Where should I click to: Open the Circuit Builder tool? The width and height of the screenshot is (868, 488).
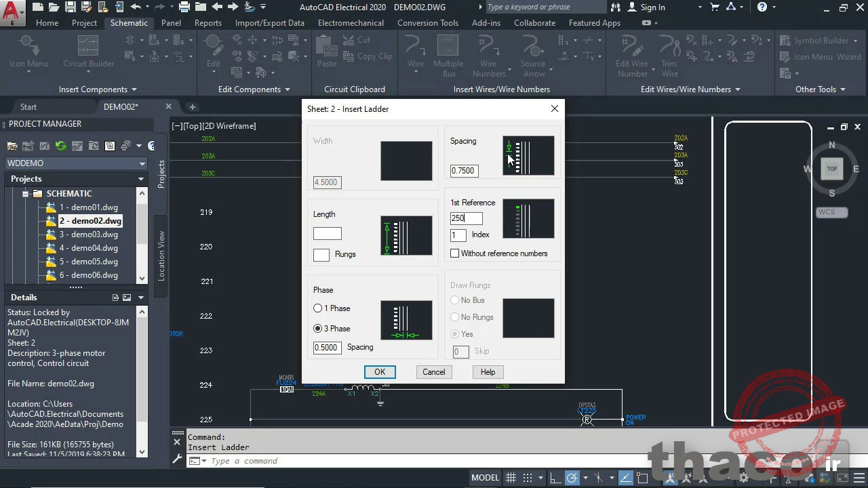click(x=88, y=53)
